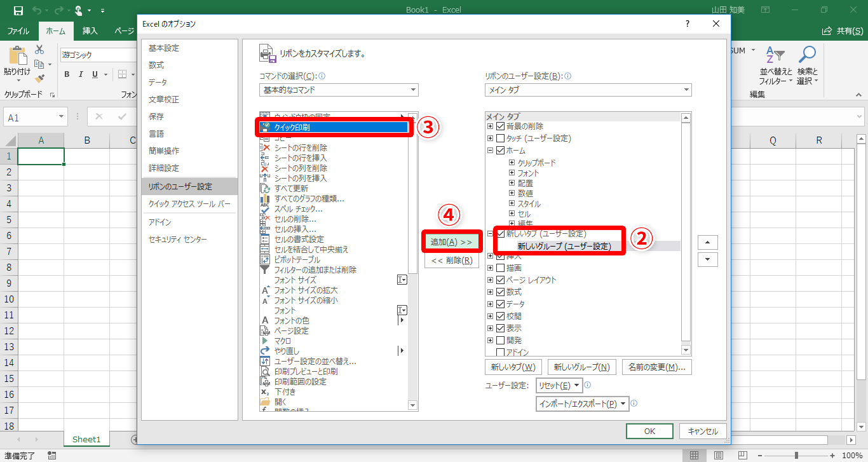Open the リセット dropdown
Screen dimensions: 868x462
tap(559, 385)
